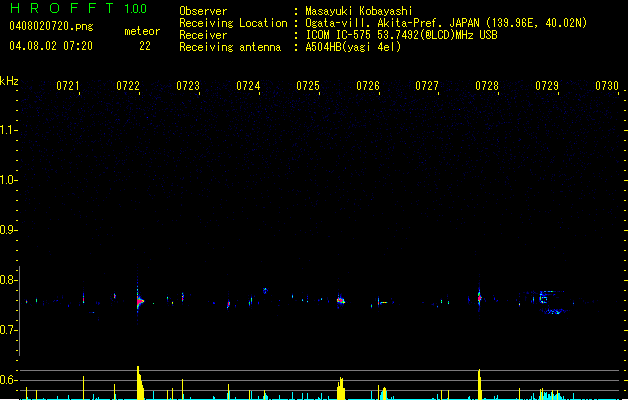This screenshot has width=629, height=400.
Task: Click the 0.9 kHz axis label
Action: (8, 230)
